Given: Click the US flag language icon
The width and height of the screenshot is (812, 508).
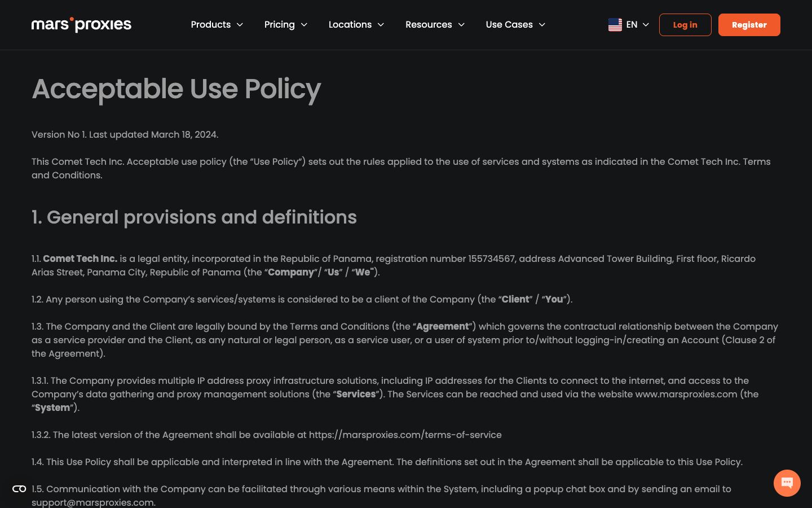Looking at the screenshot, I should (615, 25).
